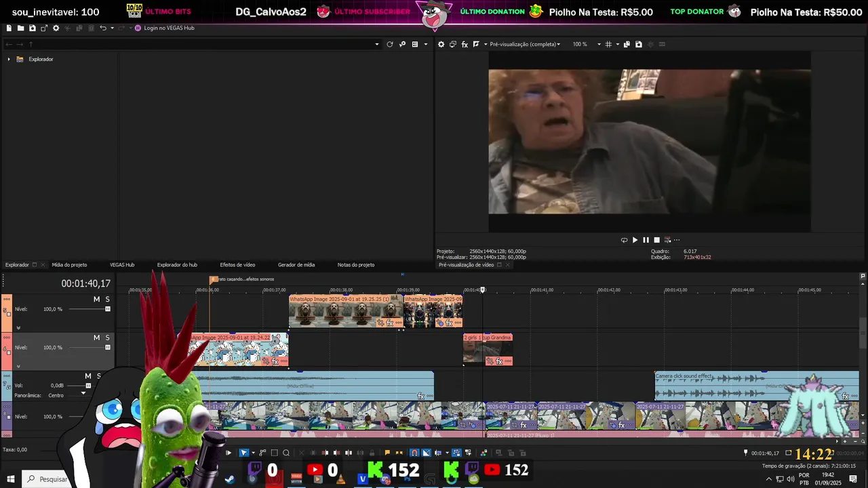
Task: Save preview snapshot to file
Action: point(639,44)
